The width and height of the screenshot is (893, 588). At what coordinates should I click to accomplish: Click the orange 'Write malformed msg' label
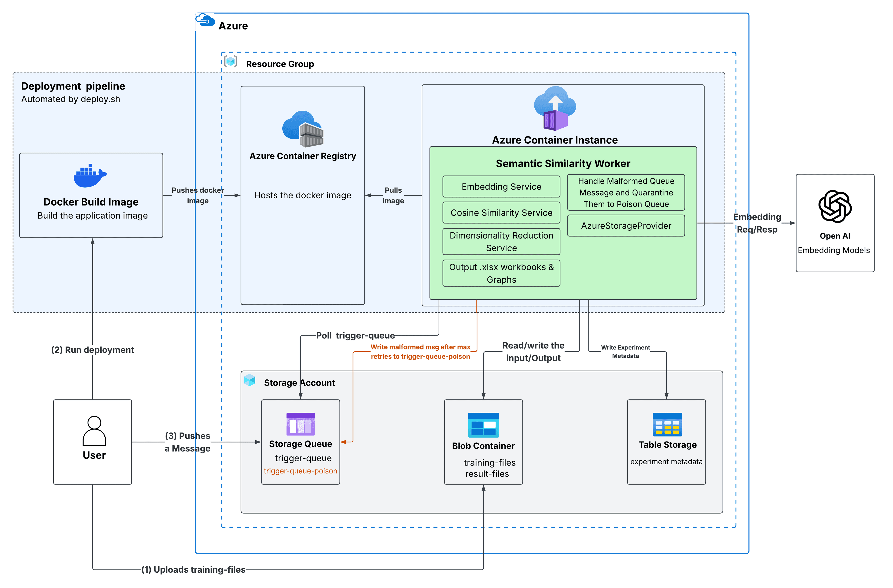pos(420,352)
